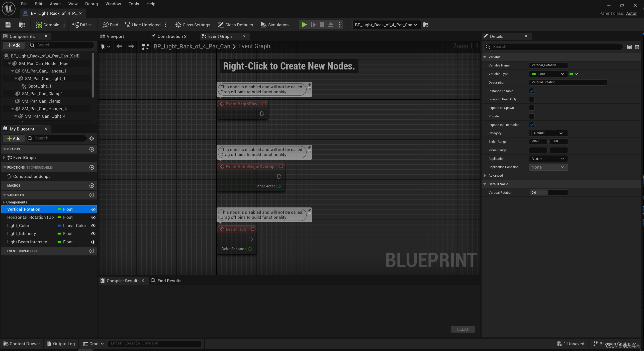Click the Compile toolbar button

[x=48, y=25]
